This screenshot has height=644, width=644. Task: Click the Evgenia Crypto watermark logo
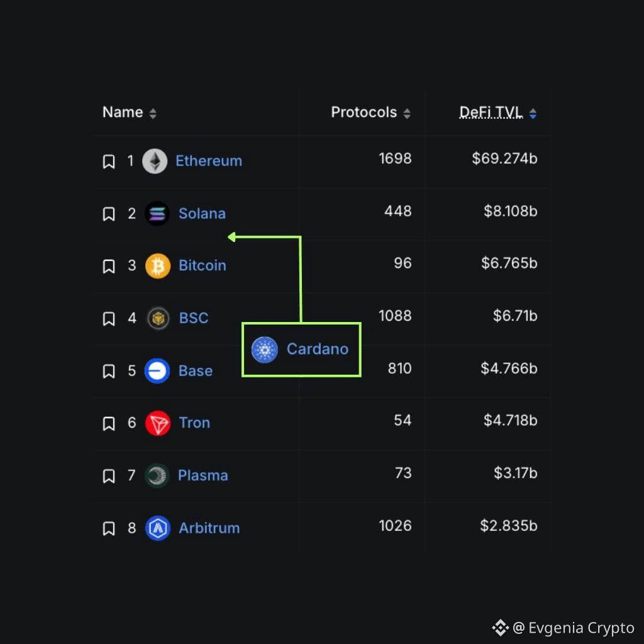[499, 627]
